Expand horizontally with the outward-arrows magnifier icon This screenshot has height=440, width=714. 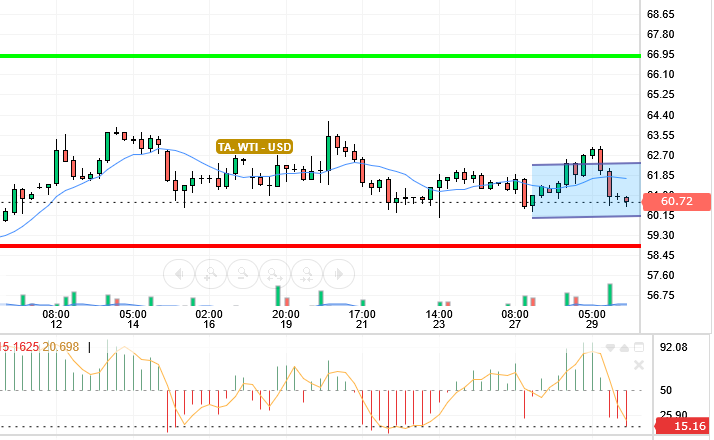tap(275, 274)
